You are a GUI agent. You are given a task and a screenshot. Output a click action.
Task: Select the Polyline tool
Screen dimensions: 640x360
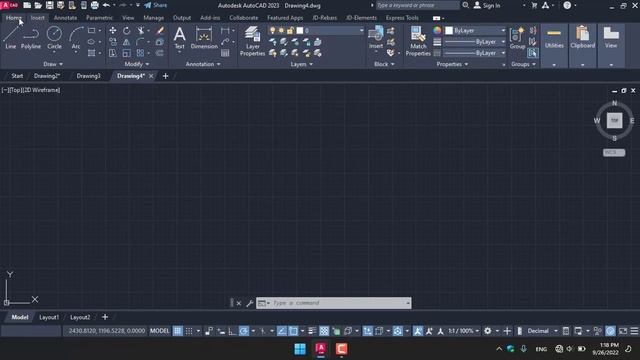[x=31, y=38]
